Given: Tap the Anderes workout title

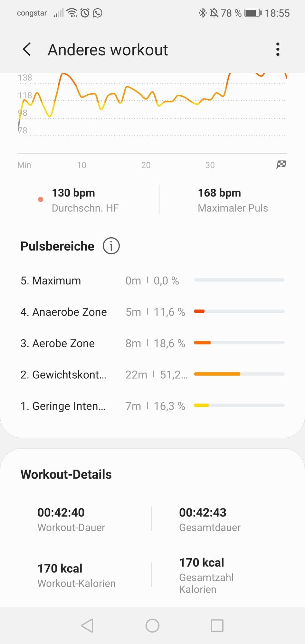Looking at the screenshot, I should pos(108,50).
